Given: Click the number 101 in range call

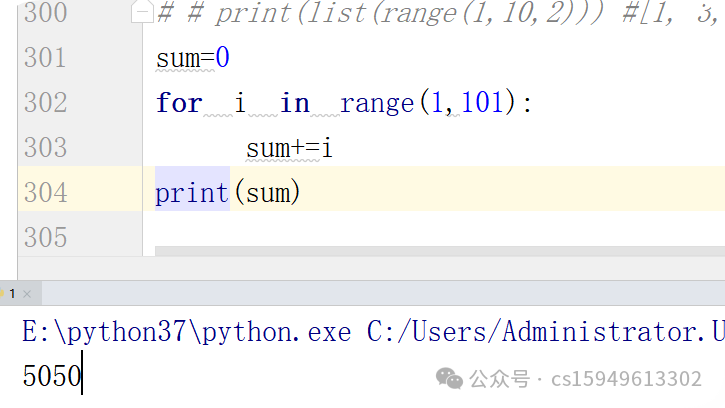Looking at the screenshot, I should click(x=482, y=103).
